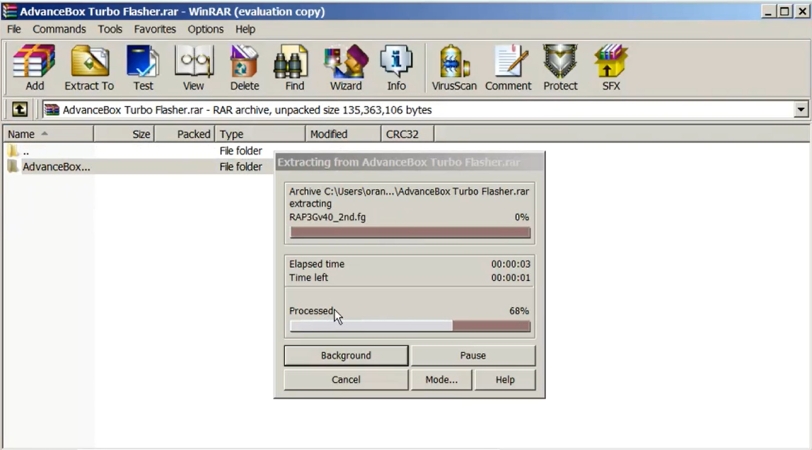Open the Favorites menu
Viewport: 812px width, 450px height.
(155, 29)
